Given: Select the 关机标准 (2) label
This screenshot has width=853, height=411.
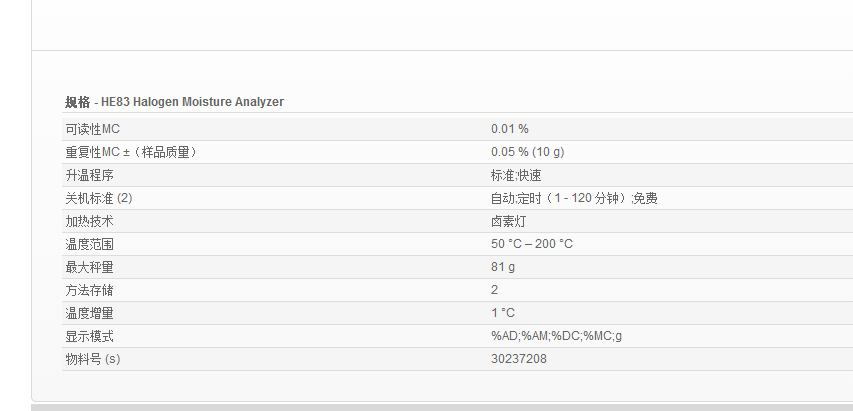Looking at the screenshot, I should point(99,198).
